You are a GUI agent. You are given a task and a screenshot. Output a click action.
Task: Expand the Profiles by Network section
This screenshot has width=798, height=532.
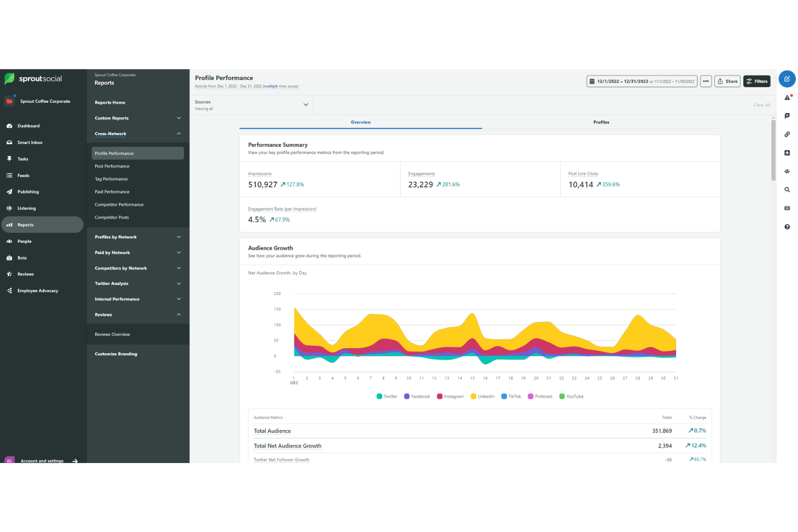coord(137,237)
